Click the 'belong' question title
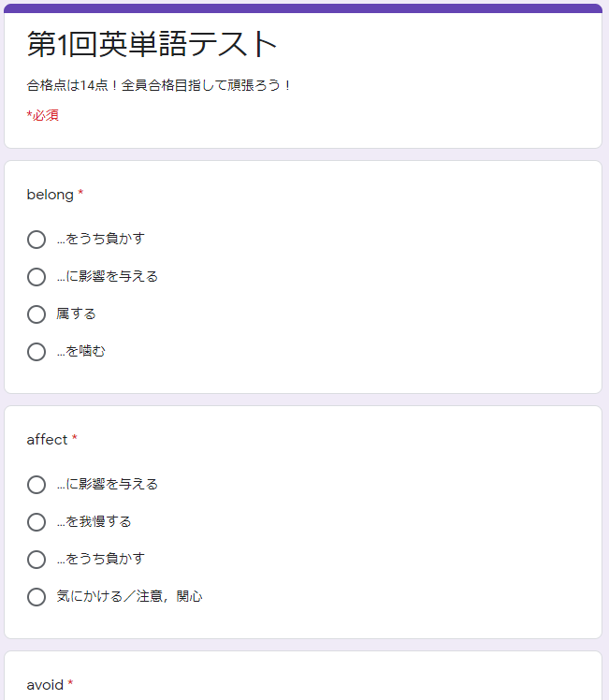 click(x=50, y=195)
